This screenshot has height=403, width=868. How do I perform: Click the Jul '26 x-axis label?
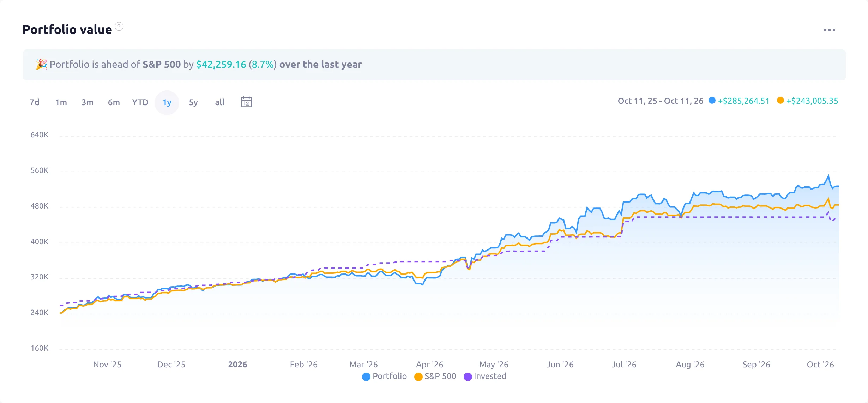624,365
